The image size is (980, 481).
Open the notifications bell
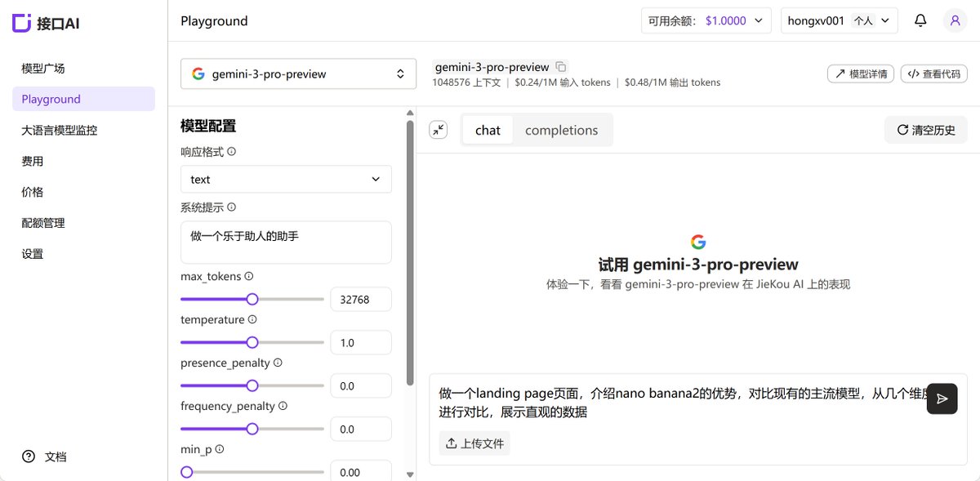(x=920, y=21)
